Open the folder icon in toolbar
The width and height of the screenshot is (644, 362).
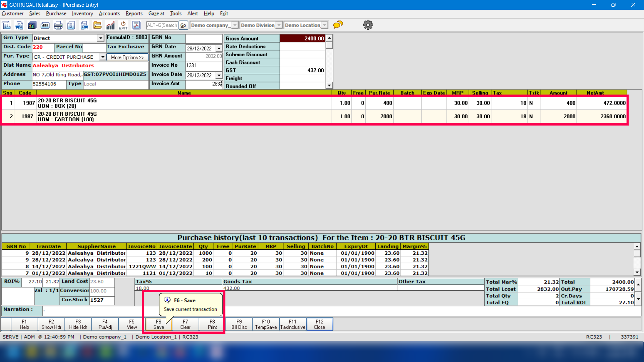[97, 25]
